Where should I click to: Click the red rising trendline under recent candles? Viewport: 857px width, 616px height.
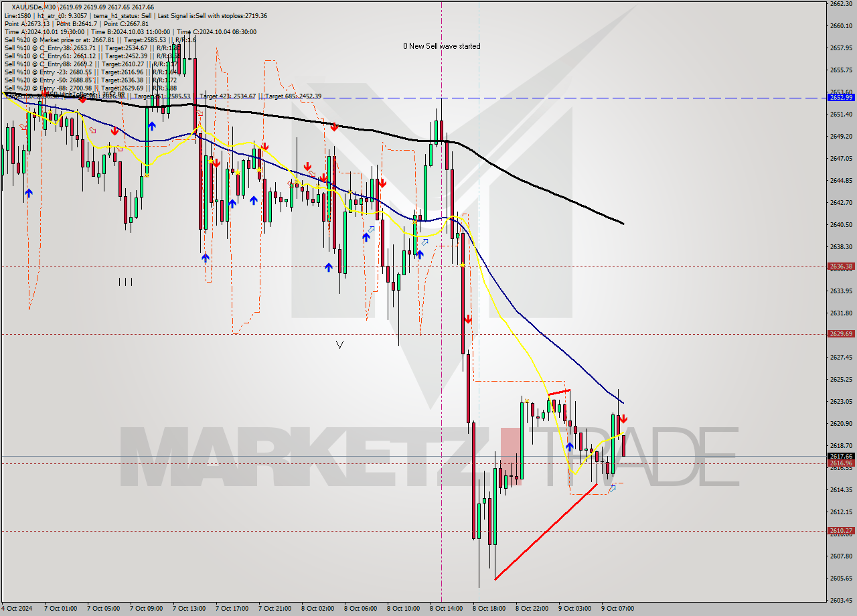coord(546,532)
